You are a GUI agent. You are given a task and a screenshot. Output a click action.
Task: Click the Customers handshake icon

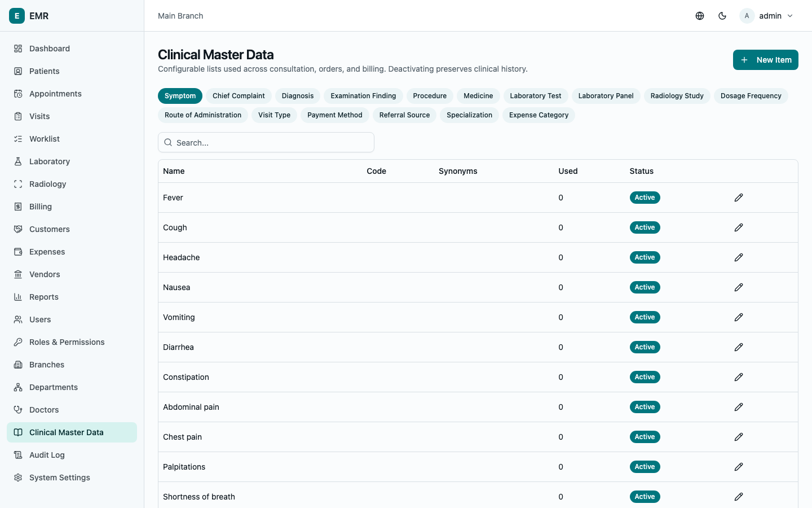(x=18, y=229)
